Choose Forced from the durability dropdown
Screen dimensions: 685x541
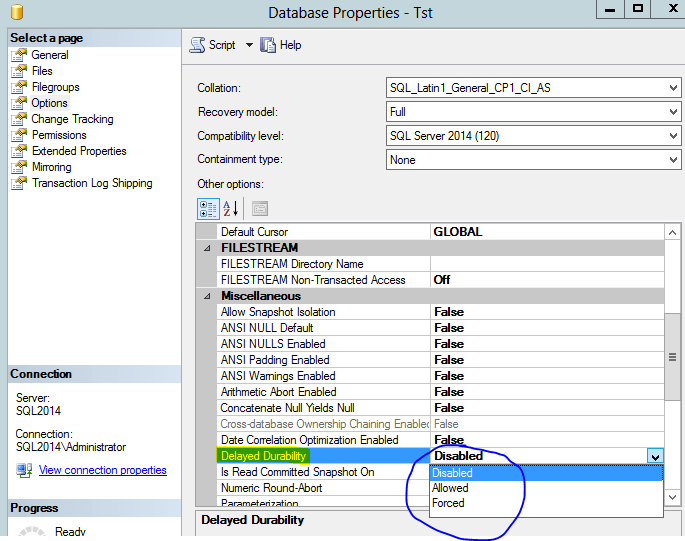(x=448, y=503)
